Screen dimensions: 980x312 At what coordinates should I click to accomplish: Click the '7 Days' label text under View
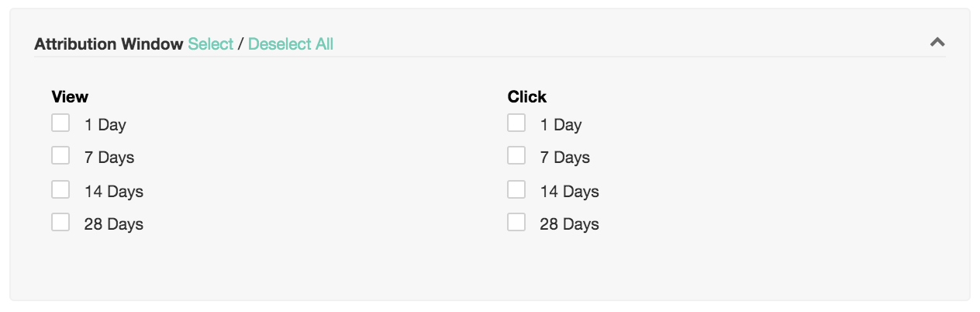(109, 158)
